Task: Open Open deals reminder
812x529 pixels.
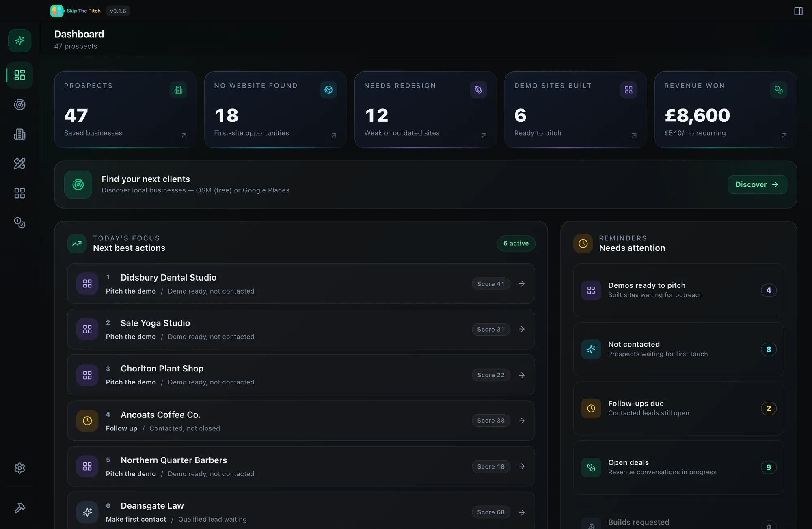Action: click(x=678, y=468)
